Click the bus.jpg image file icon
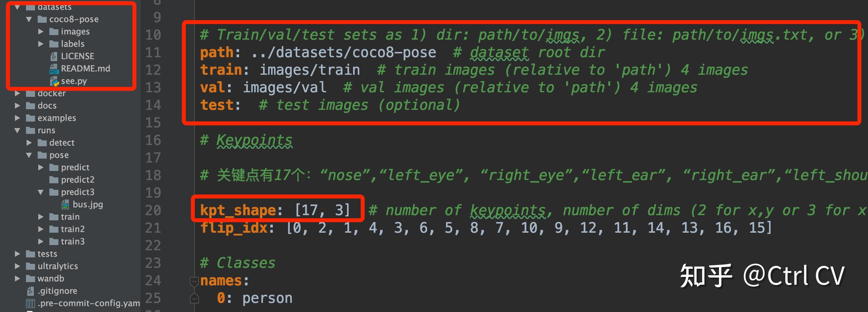Image resolution: width=868 pixels, height=312 pixels. click(x=65, y=204)
